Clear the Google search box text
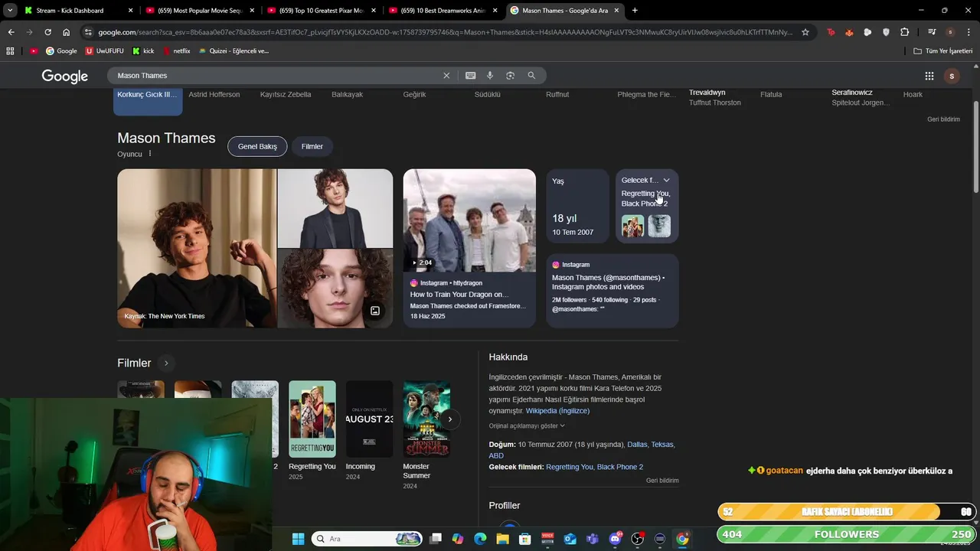The height and width of the screenshot is (551, 980). [446, 76]
